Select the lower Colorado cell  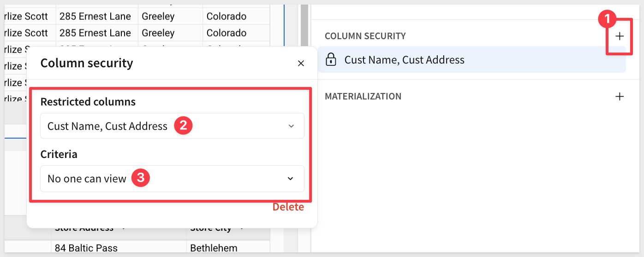[x=227, y=33]
